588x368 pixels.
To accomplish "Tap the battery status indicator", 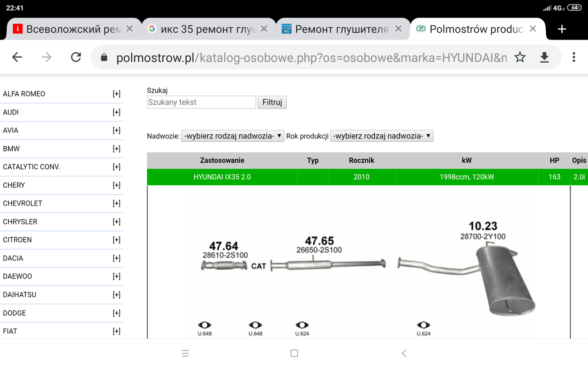I will tap(574, 8).
